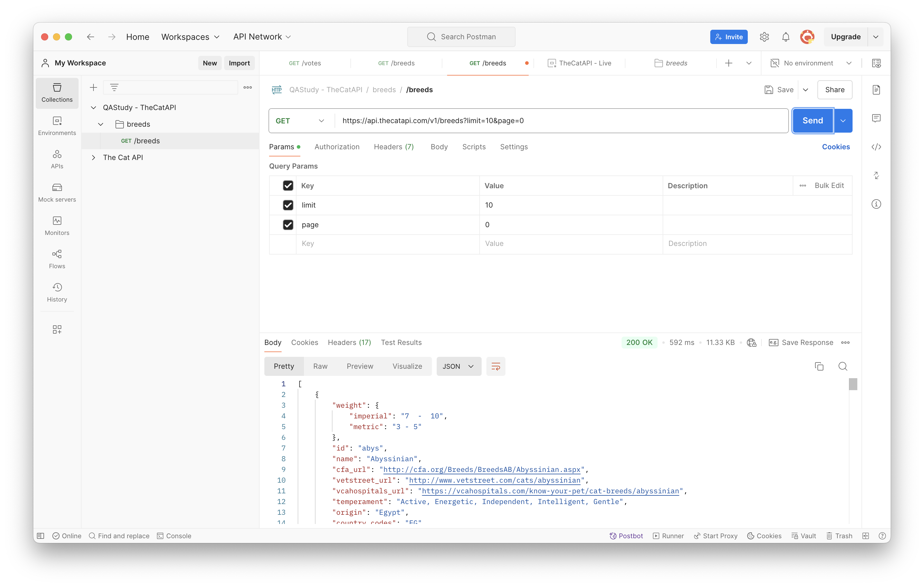Image resolution: width=924 pixels, height=587 pixels.
Task: Open Mock servers in sidebar
Action: click(x=57, y=192)
